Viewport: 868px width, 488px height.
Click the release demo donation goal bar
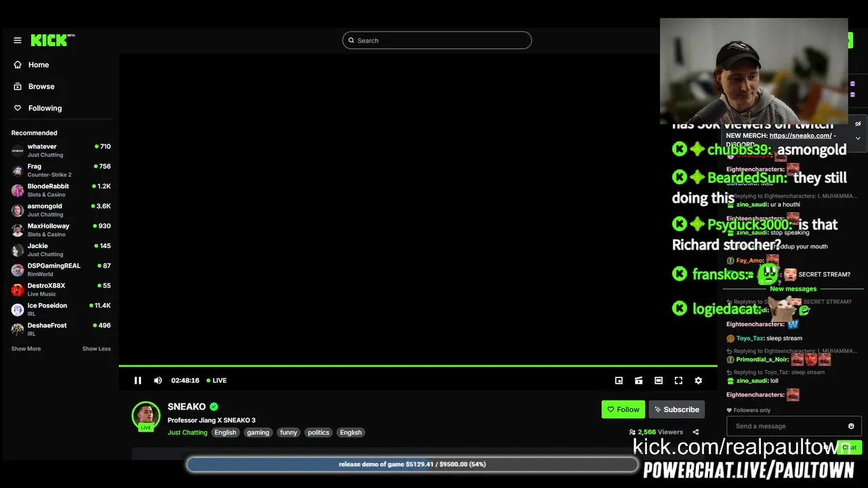(412, 464)
